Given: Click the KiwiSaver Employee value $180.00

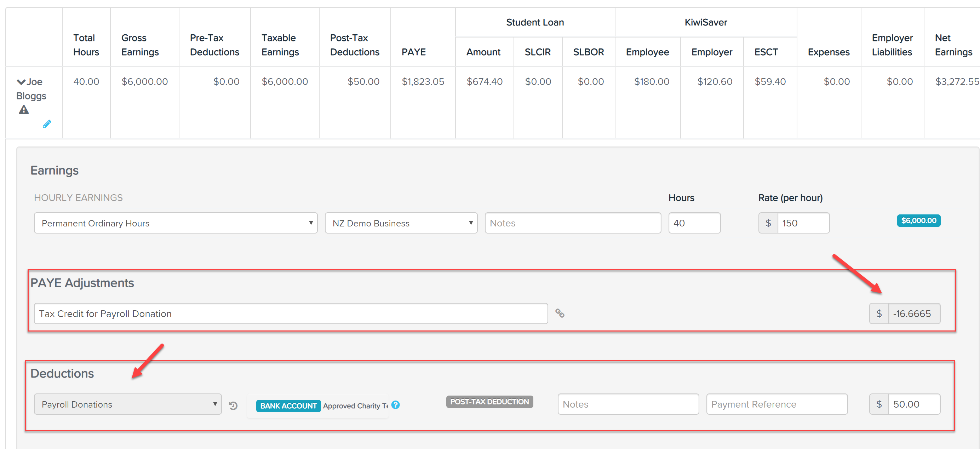Looking at the screenshot, I should [651, 82].
